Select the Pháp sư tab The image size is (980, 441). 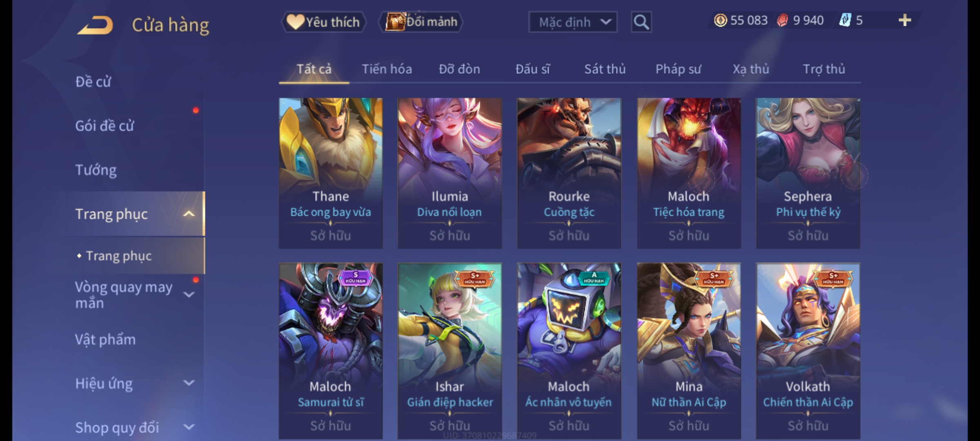point(678,69)
